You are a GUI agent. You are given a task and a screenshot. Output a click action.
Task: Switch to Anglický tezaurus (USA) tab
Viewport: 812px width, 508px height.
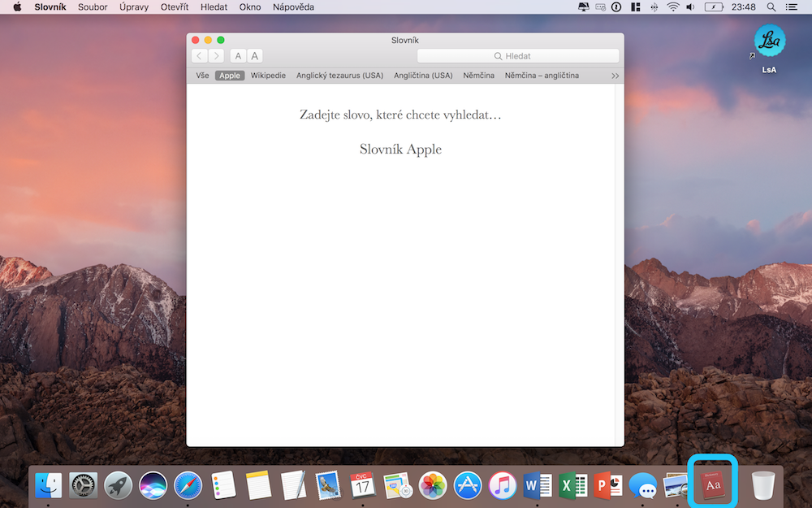point(339,75)
